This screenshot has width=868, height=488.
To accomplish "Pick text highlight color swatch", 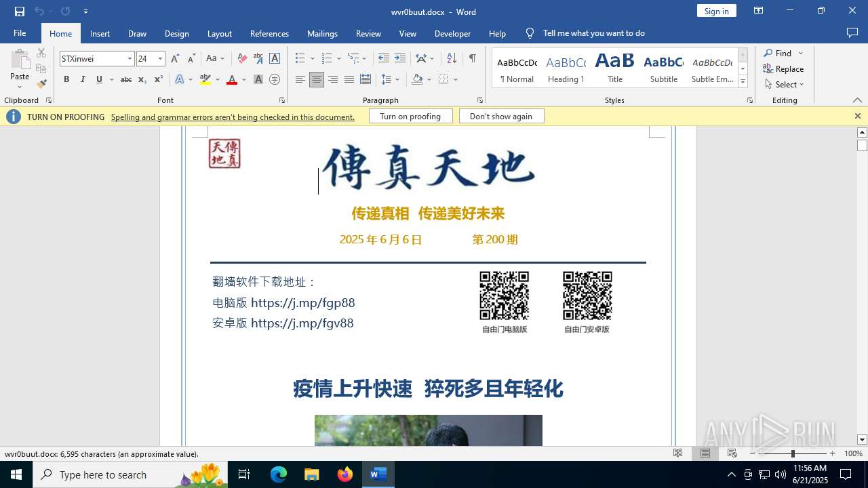I will [x=205, y=79].
